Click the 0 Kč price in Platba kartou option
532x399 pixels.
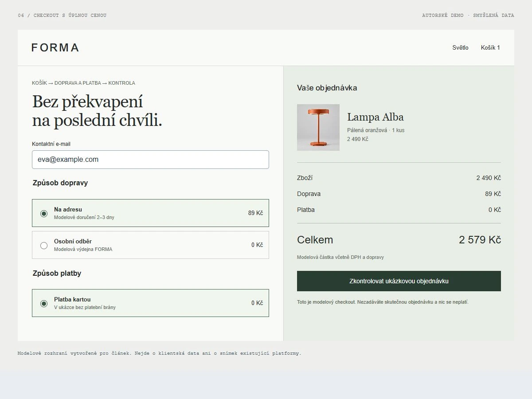257,303
